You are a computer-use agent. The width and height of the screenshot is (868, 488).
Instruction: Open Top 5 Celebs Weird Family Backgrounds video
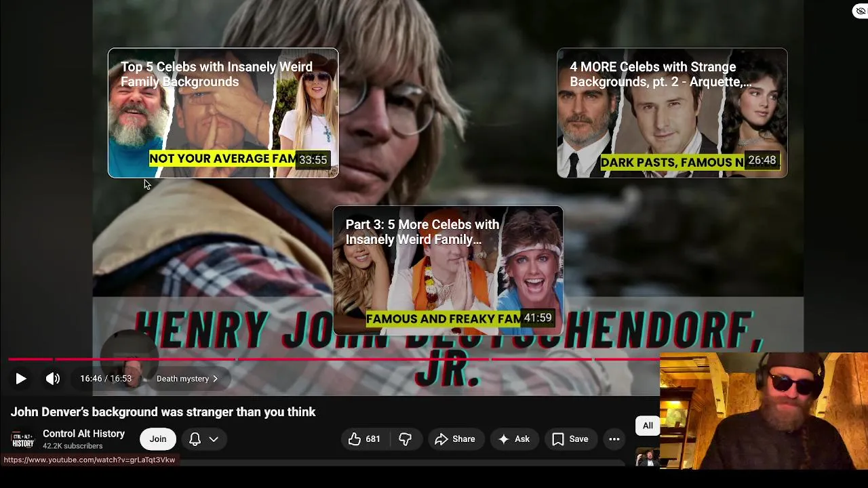click(x=223, y=113)
